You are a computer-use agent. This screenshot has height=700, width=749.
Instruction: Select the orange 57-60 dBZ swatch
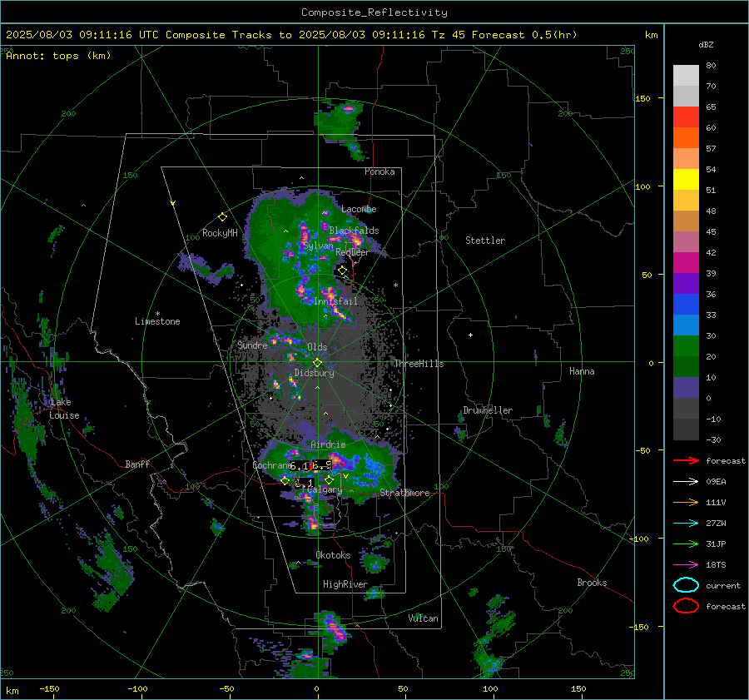pyautogui.click(x=686, y=138)
